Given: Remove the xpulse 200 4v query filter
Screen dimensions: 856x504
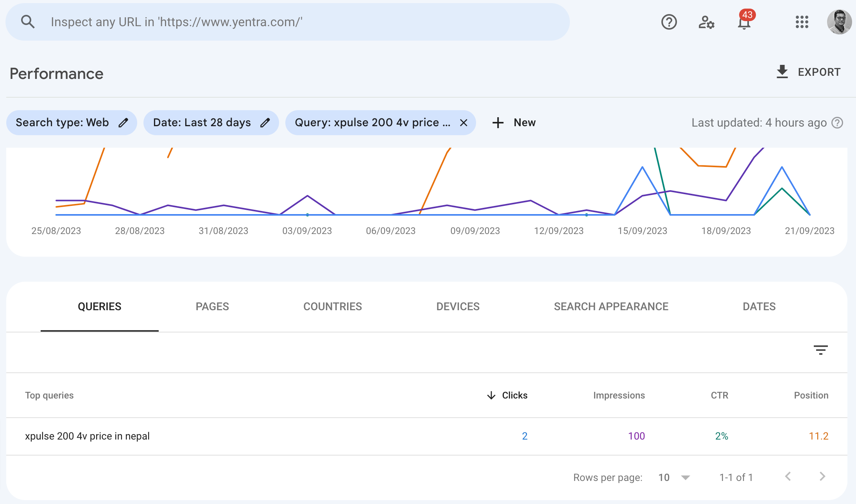Looking at the screenshot, I should tap(464, 123).
